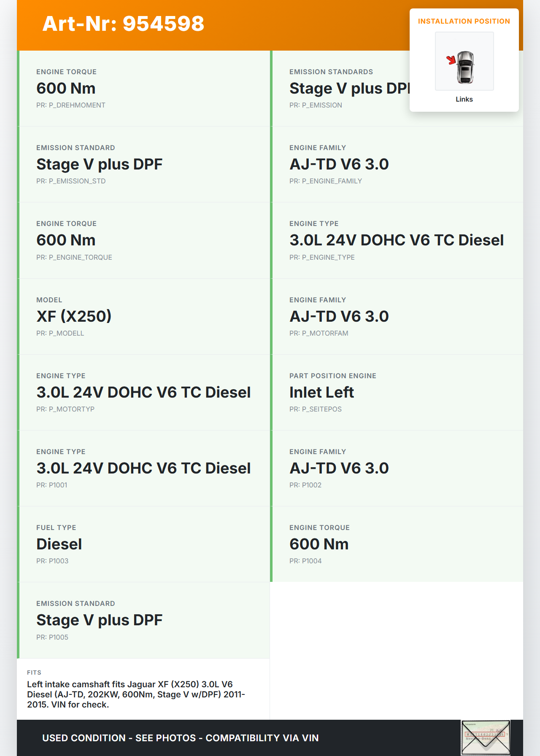Click the Engine Type card labeled P_MOTORTYP
This screenshot has height=756, width=540.
pyautogui.click(x=144, y=392)
